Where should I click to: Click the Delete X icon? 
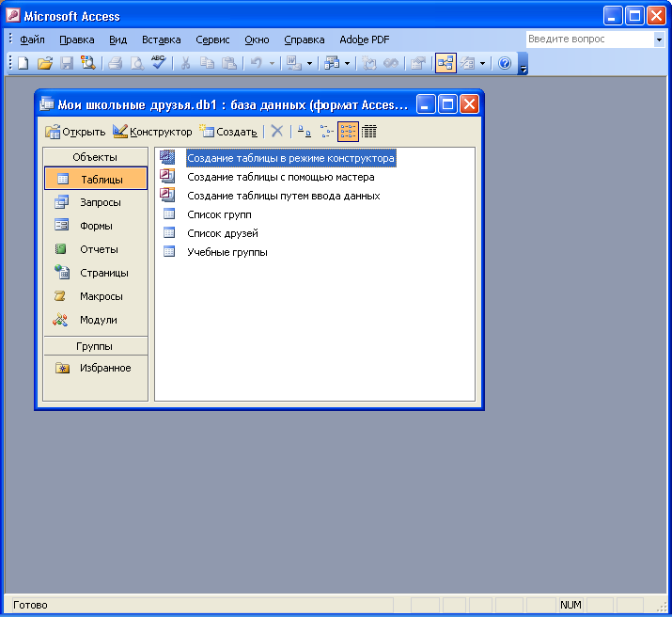pos(277,131)
